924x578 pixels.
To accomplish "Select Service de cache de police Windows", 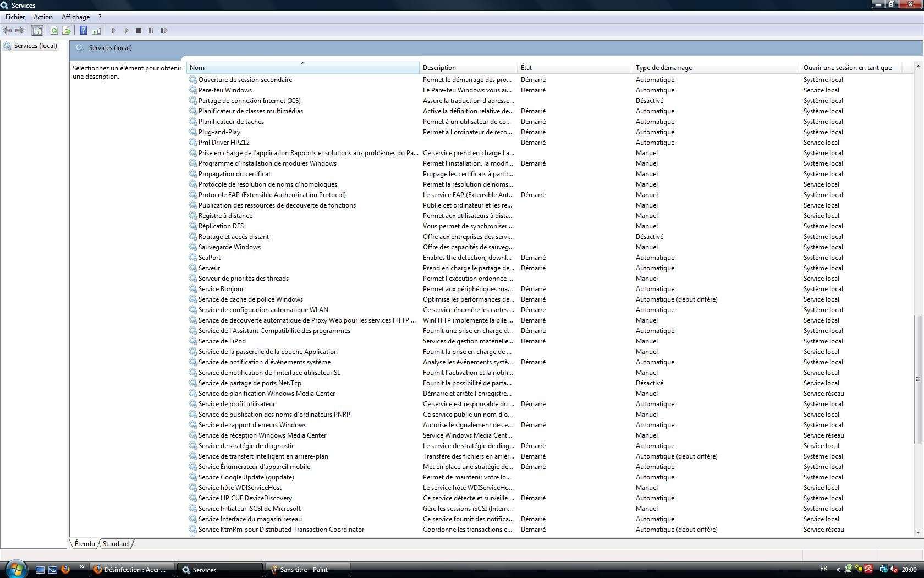I will coord(250,299).
